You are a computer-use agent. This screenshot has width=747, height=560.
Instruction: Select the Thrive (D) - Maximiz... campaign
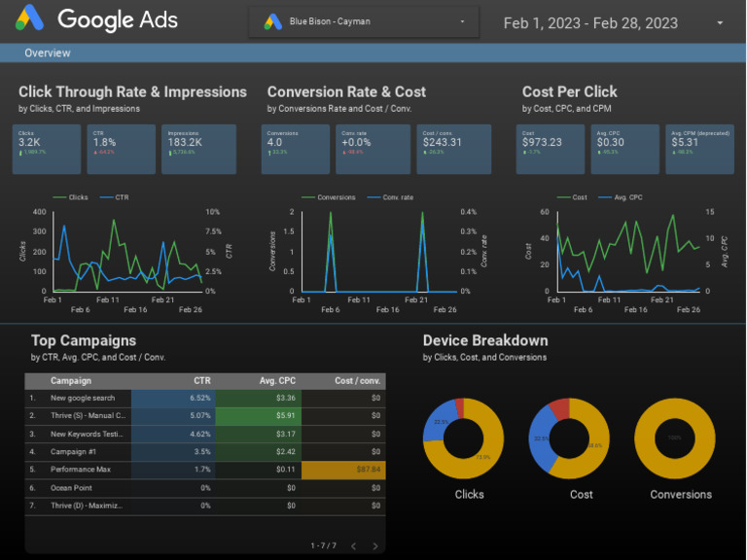coord(205,506)
